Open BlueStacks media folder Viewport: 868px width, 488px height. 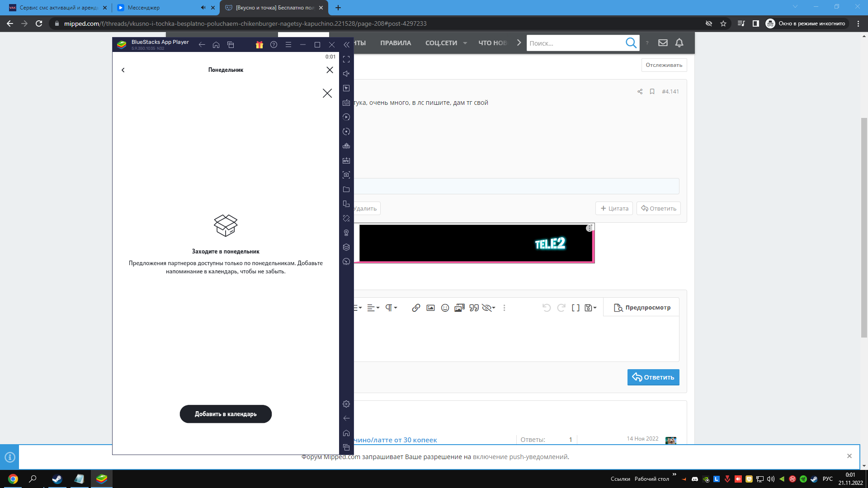[346, 189]
